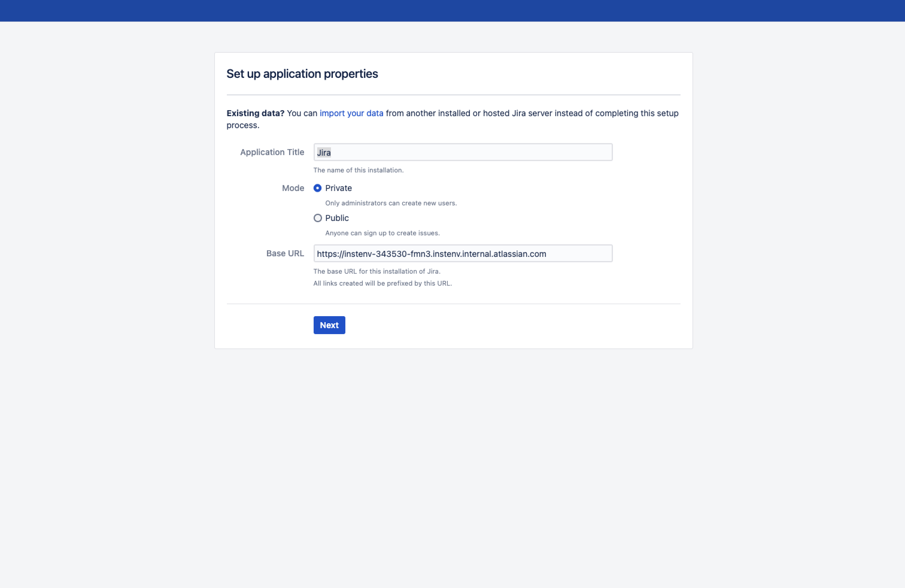Click the Next button

coord(329,325)
